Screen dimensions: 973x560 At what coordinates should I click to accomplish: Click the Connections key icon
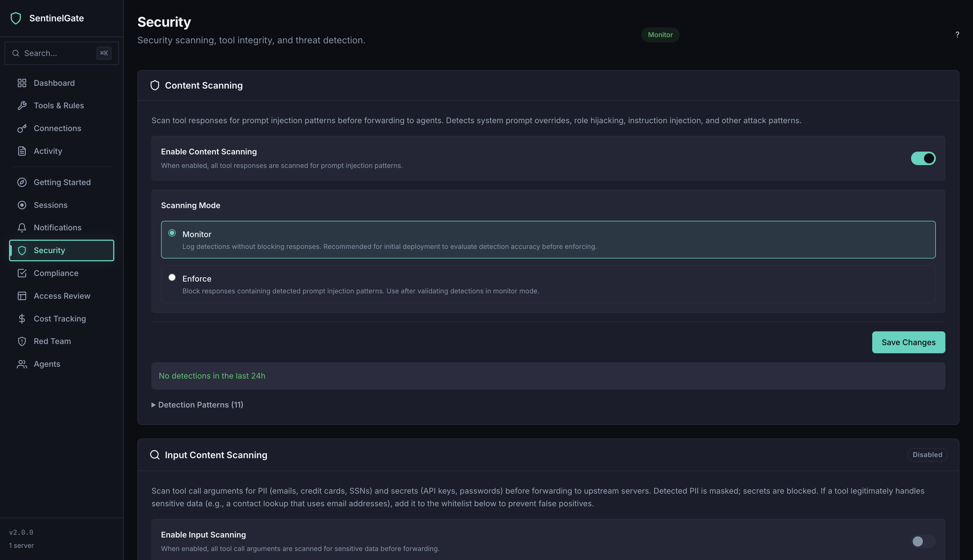pyautogui.click(x=22, y=129)
